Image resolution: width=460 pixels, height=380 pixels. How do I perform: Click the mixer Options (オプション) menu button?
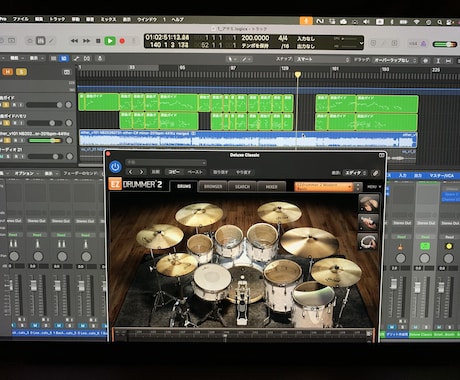pos(26,173)
